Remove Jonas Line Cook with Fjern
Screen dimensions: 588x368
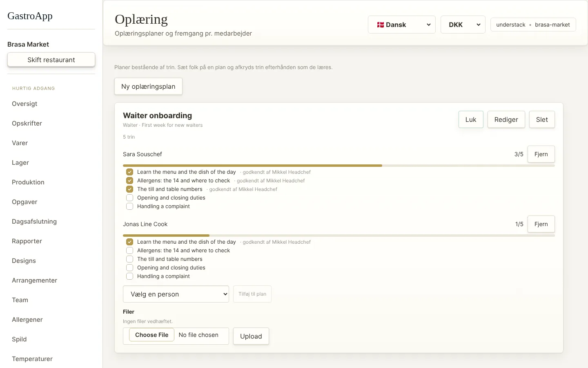pyautogui.click(x=541, y=224)
